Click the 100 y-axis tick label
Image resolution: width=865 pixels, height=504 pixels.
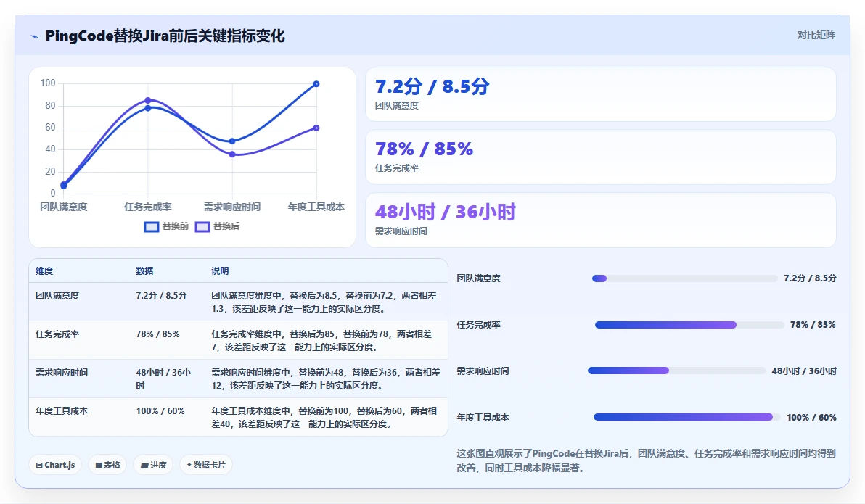[48, 83]
